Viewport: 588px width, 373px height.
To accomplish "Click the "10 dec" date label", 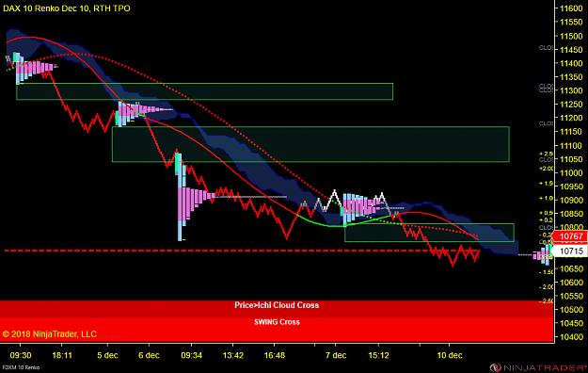I will [450, 355].
